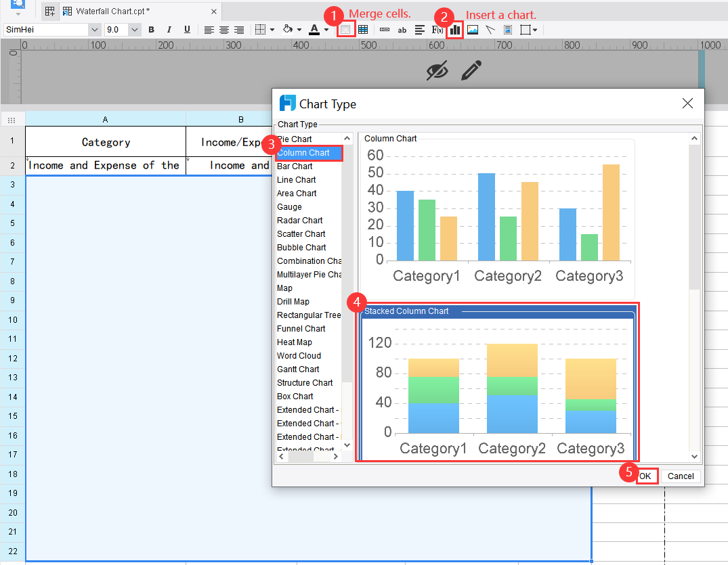Click the paint bucket cell background icon
The image size is (728, 565).
288,29
